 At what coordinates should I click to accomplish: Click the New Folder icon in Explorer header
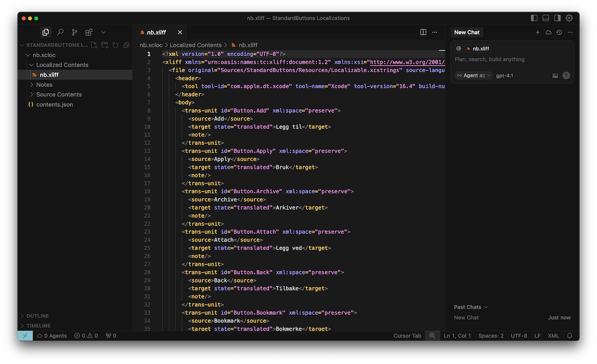104,45
